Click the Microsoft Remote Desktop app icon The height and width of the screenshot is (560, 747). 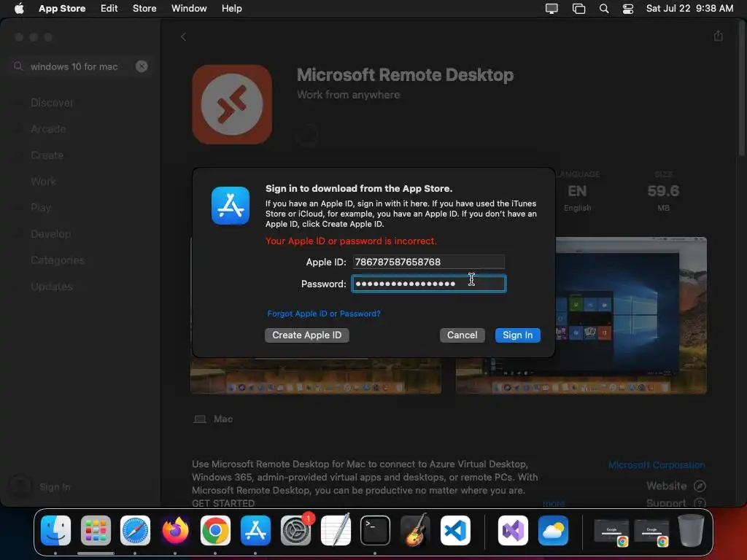pyautogui.click(x=232, y=105)
